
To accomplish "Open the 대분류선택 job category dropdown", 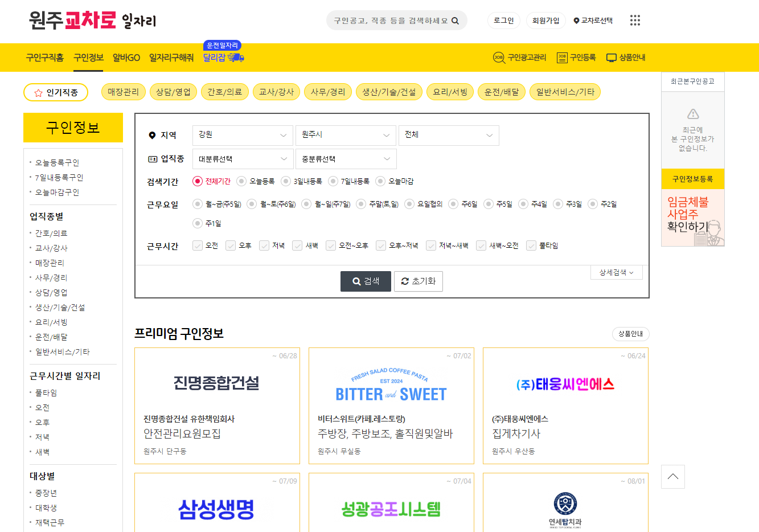I will pos(243,159).
